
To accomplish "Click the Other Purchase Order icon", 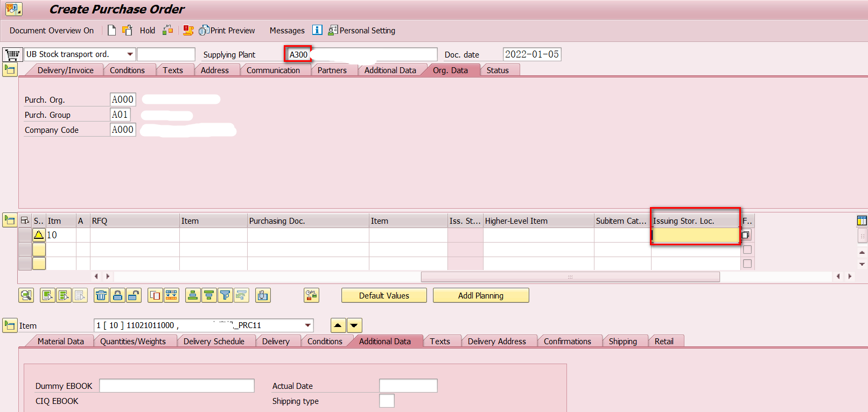I will pos(127,30).
